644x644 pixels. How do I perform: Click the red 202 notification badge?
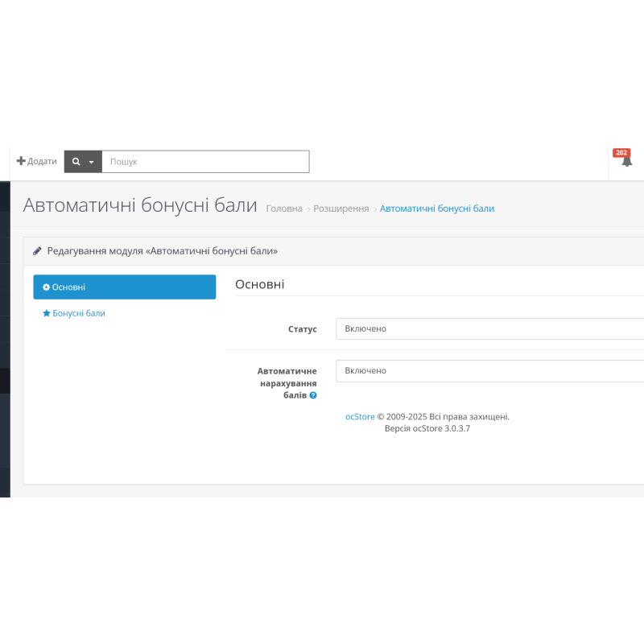621,151
